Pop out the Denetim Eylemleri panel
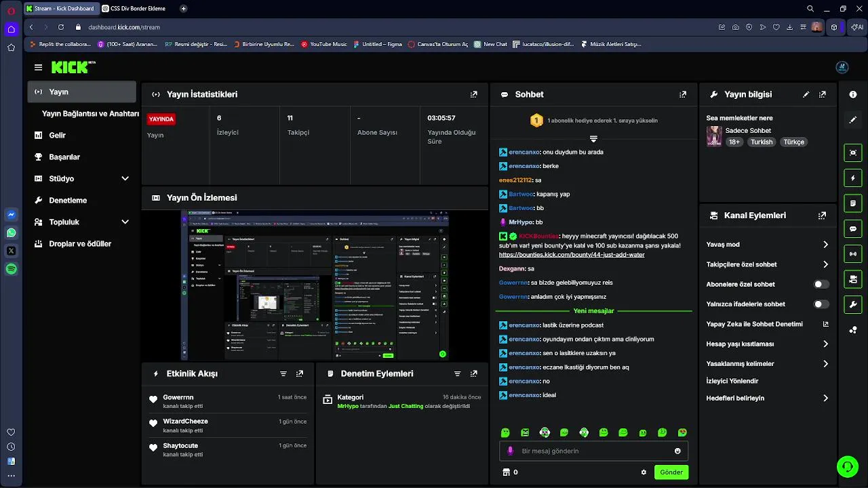Image resolution: width=868 pixels, height=488 pixels. coord(473,373)
